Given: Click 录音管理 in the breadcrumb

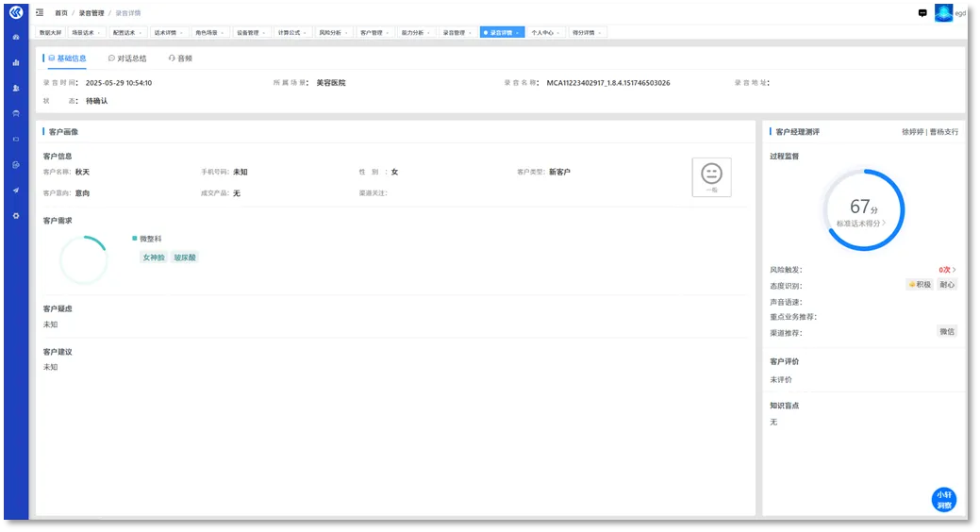Looking at the screenshot, I should click(x=91, y=13).
